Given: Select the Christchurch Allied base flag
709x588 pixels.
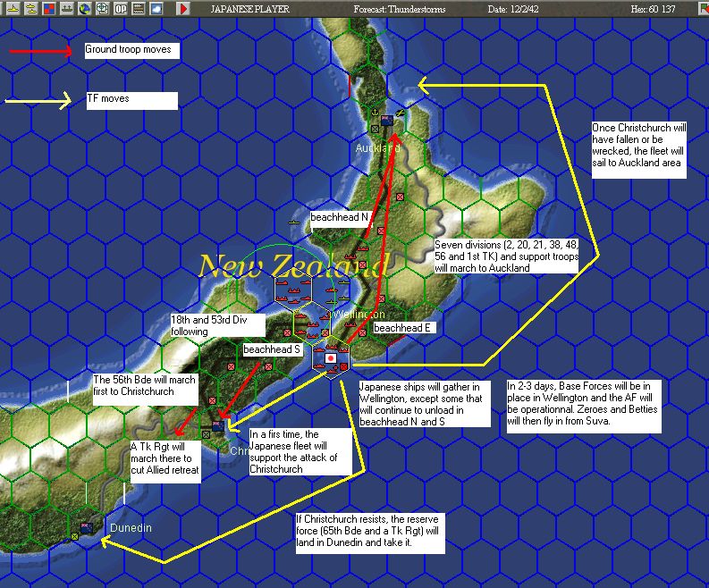Looking at the screenshot, I should pos(218,426).
